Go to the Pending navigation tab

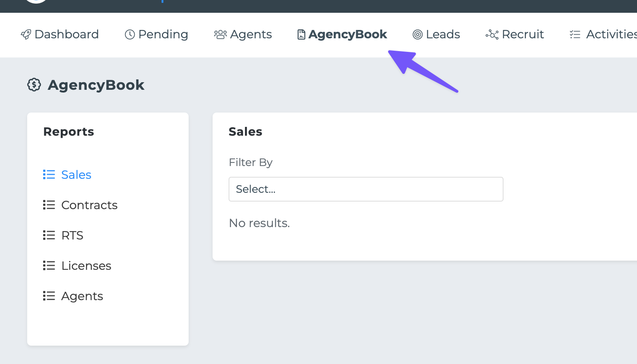163,35
